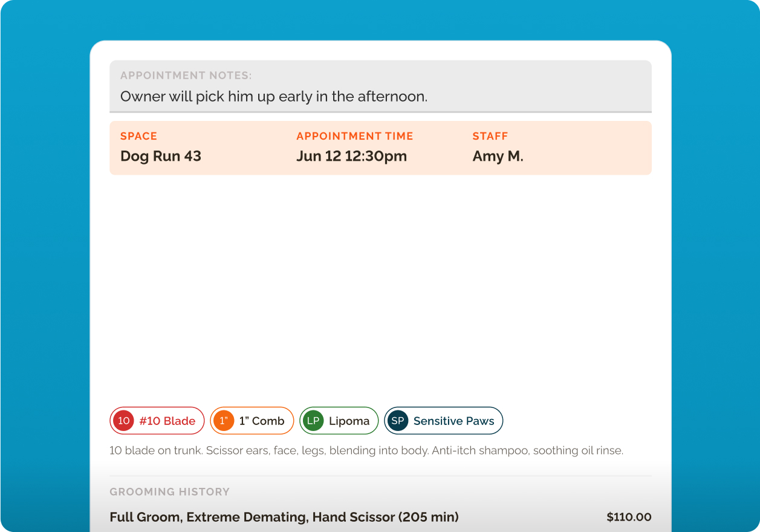Select the 1" Comb tag label
The height and width of the screenshot is (532, 760).
coord(262,421)
